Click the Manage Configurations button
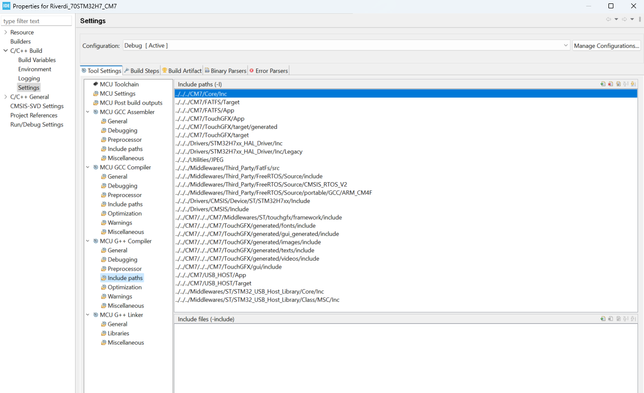Image resolution: width=644 pixels, height=393 pixels. [606, 46]
